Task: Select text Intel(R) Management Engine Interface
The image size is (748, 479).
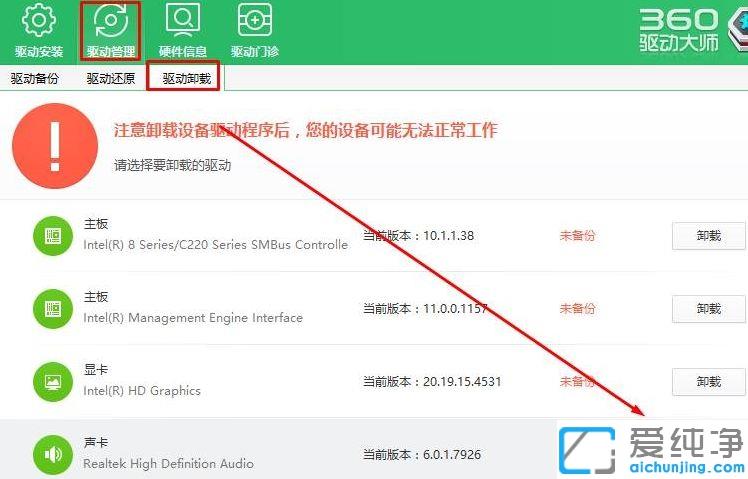Action: (193, 318)
